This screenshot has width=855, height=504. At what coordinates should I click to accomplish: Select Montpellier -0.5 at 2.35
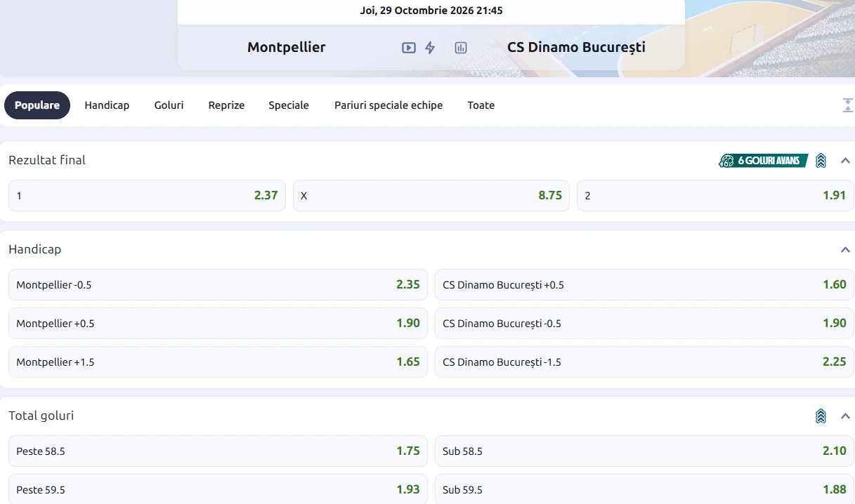pyautogui.click(x=218, y=285)
